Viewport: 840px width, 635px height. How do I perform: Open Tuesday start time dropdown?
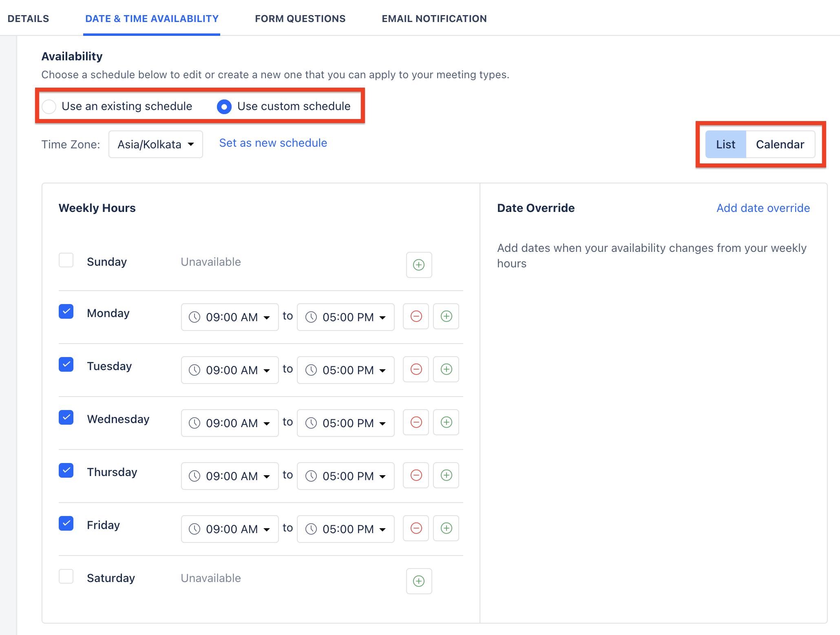point(230,370)
